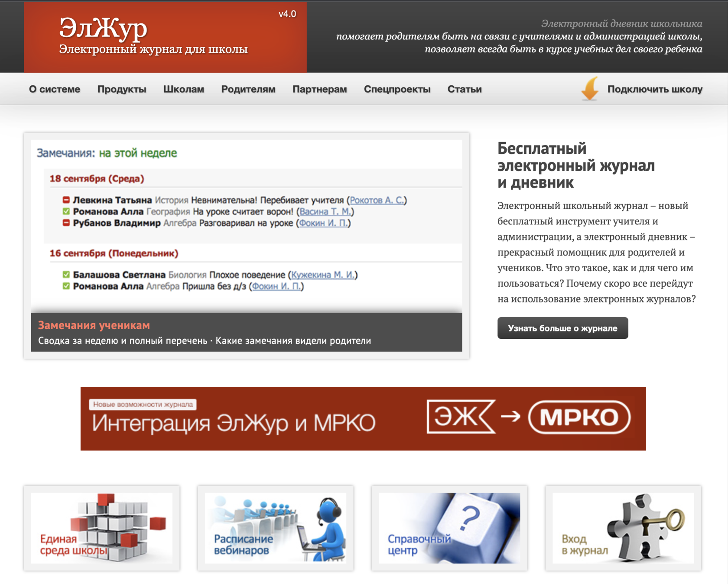Go to the Школам section
Viewport: 728px width, 584px height.
coord(184,89)
